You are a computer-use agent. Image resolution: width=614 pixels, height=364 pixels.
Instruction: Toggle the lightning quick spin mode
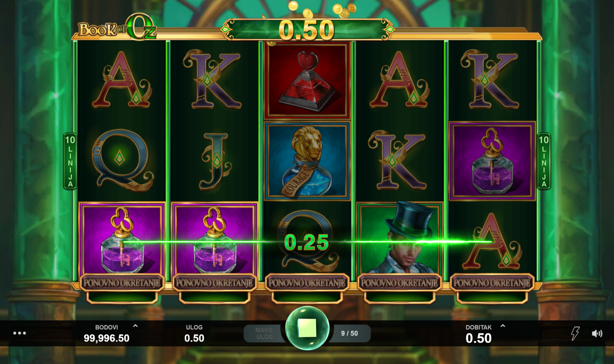(x=575, y=333)
